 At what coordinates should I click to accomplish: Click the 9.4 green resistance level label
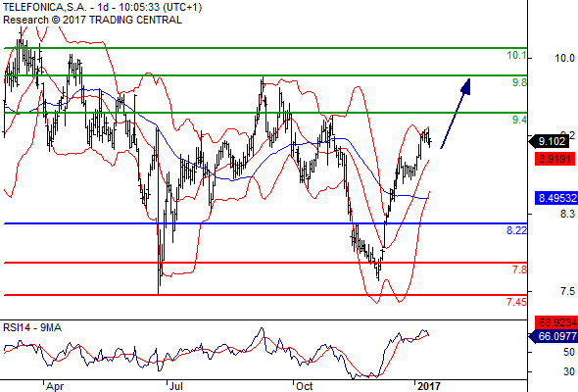coord(519,120)
